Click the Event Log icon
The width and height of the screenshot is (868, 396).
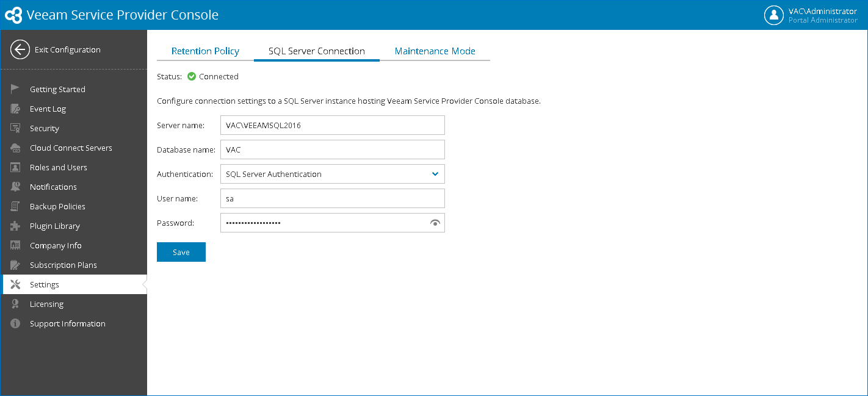pyautogui.click(x=15, y=109)
